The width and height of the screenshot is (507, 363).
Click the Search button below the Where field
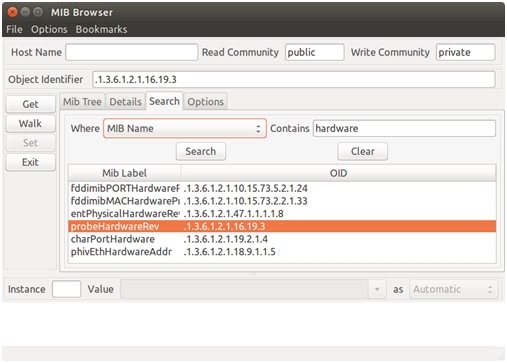[x=201, y=151]
